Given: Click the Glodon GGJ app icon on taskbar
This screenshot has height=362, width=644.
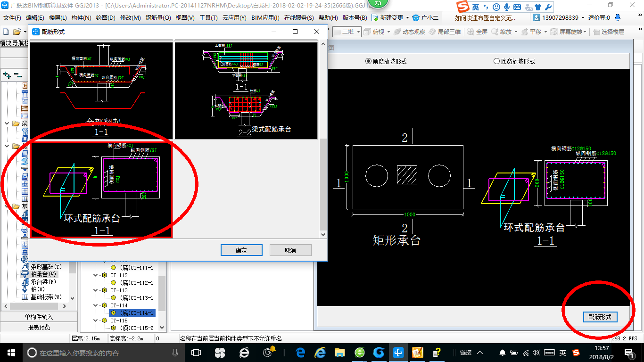Looking at the screenshot, I should click(398, 352).
